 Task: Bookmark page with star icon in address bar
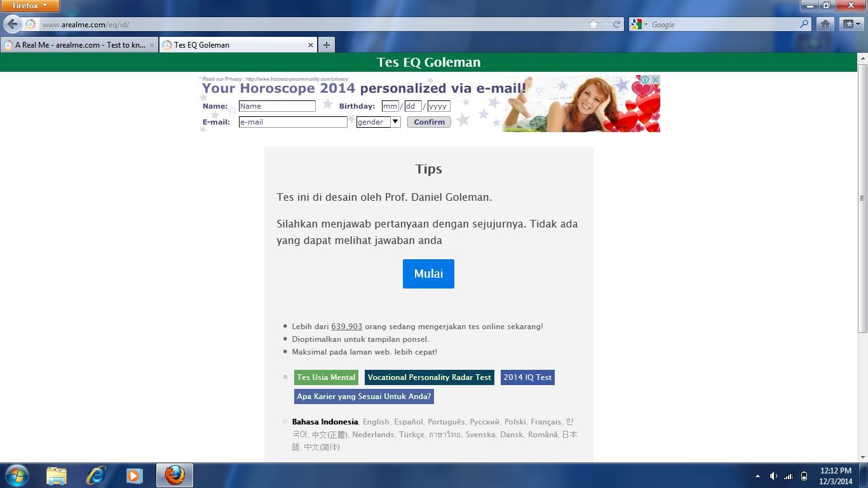click(x=593, y=24)
